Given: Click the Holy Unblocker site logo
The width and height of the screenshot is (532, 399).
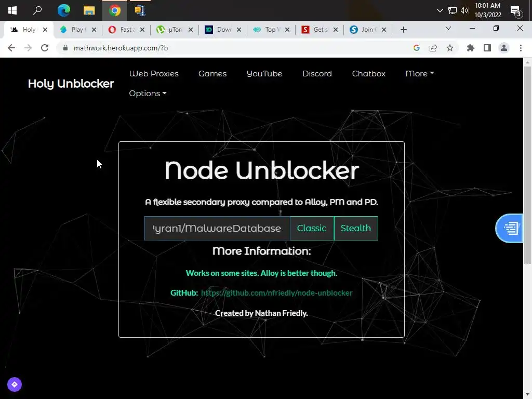Looking at the screenshot, I should click(71, 84).
